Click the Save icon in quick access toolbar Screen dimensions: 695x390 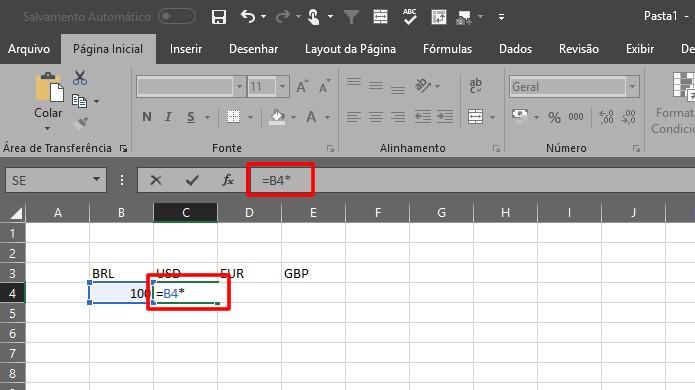pos(219,17)
